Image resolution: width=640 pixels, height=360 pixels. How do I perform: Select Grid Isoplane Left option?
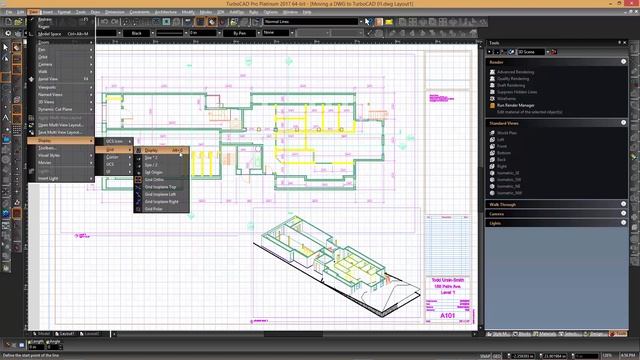(162, 194)
